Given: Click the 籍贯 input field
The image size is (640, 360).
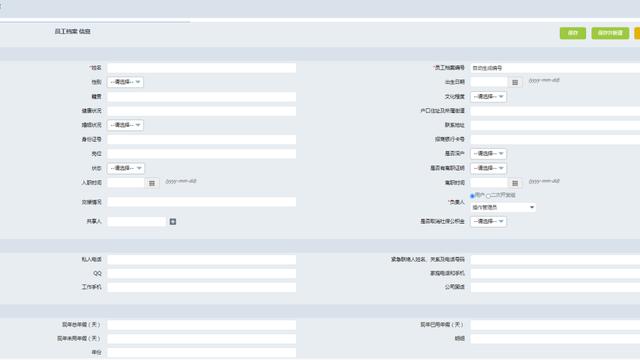Looking at the screenshot, I should coord(202,97).
